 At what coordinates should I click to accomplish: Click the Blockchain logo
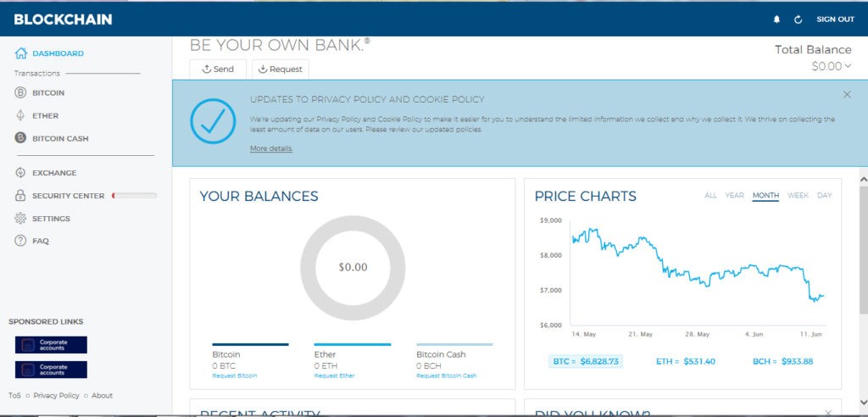(x=63, y=19)
